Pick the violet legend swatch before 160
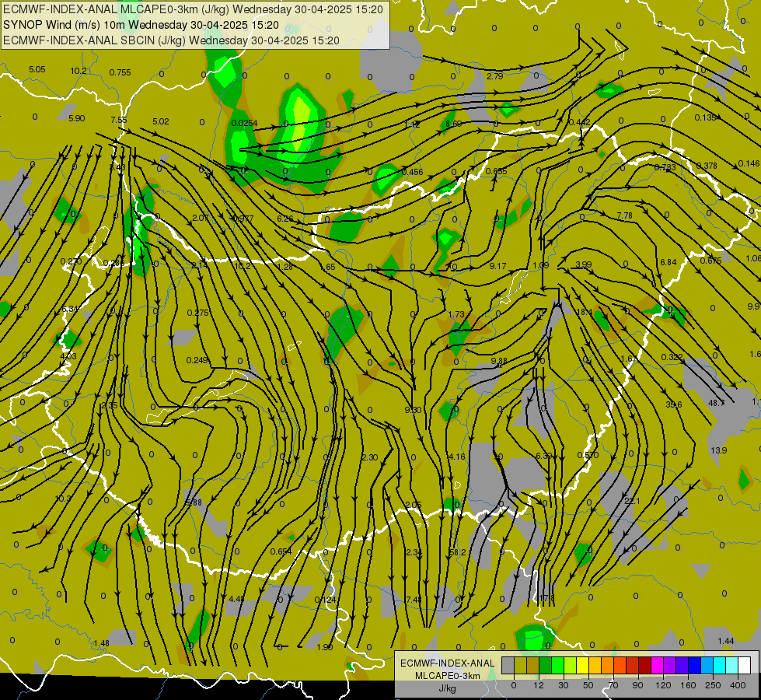The image size is (761, 700). [682, 666]
